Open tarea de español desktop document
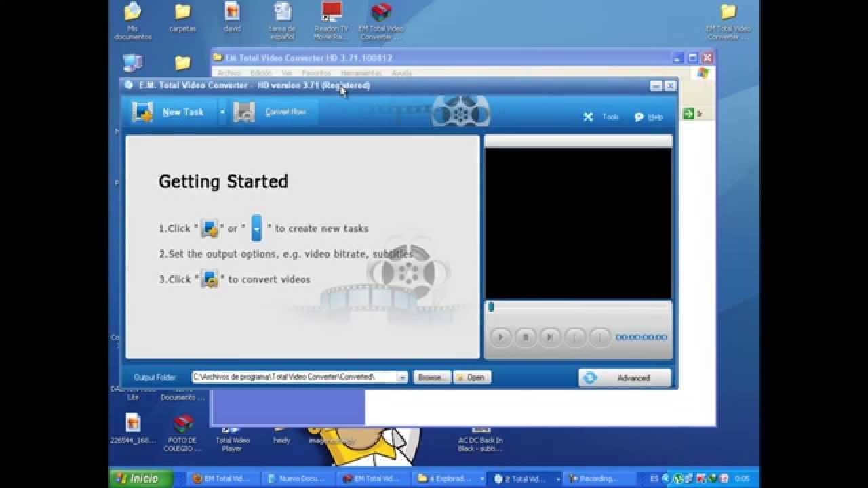 click(282, 20)
